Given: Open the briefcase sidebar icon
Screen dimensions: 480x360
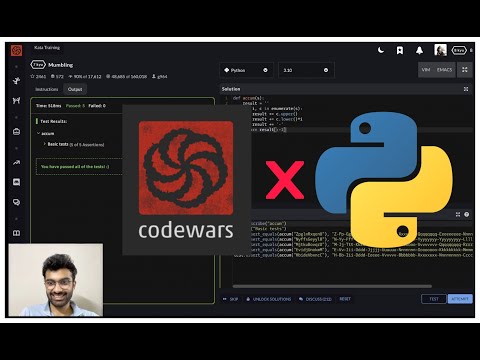Looking at the screenshot, I should tap(16, 132).
